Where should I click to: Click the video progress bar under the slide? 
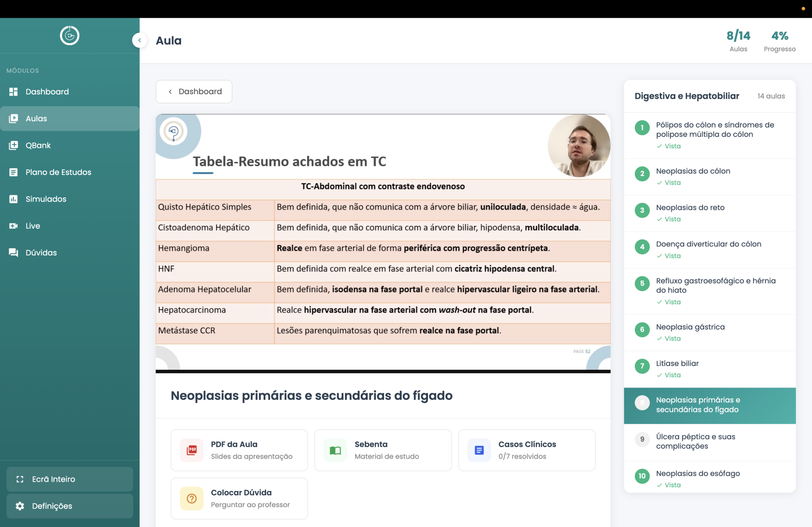383,371
